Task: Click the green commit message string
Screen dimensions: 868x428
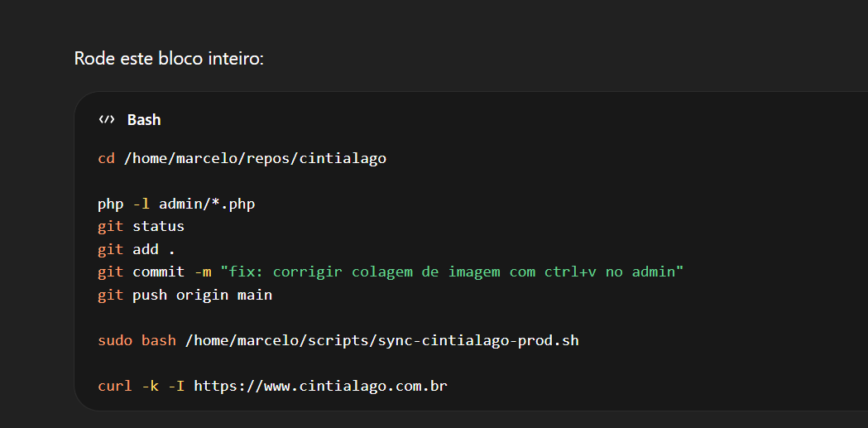Action: coord(452,272)
